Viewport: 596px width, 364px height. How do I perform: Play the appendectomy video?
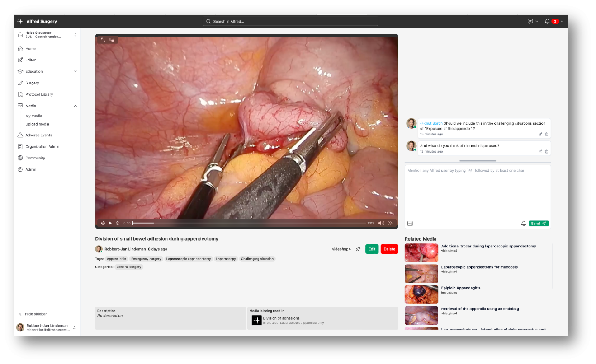110,223
